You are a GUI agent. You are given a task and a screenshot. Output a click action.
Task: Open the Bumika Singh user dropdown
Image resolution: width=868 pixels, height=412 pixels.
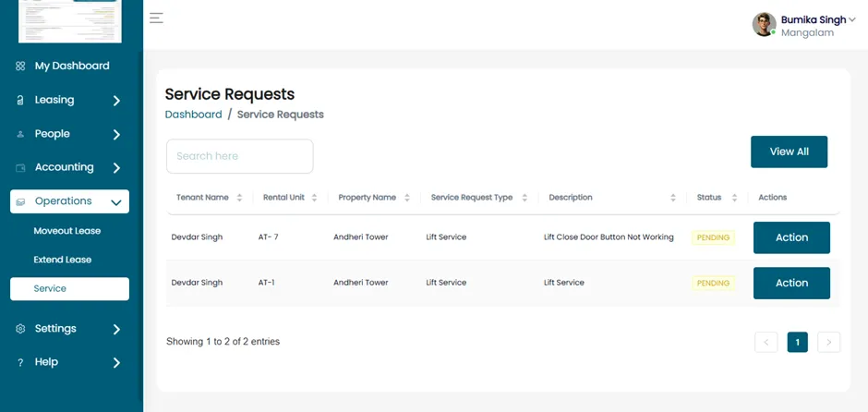[852, 19]
